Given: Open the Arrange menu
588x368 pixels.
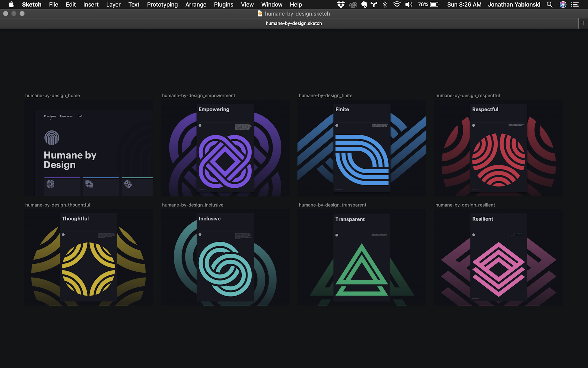Looking at the screenshot, I should click(196, 5).
